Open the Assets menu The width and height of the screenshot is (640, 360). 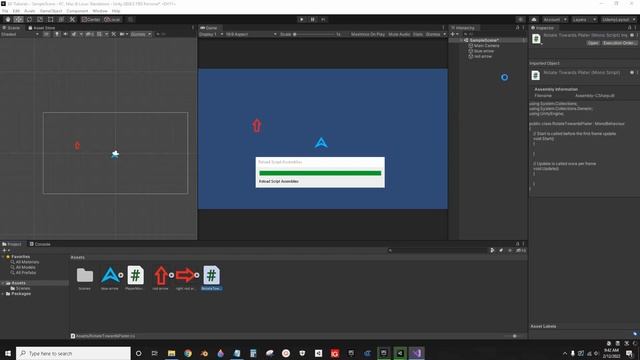[29, 11]
